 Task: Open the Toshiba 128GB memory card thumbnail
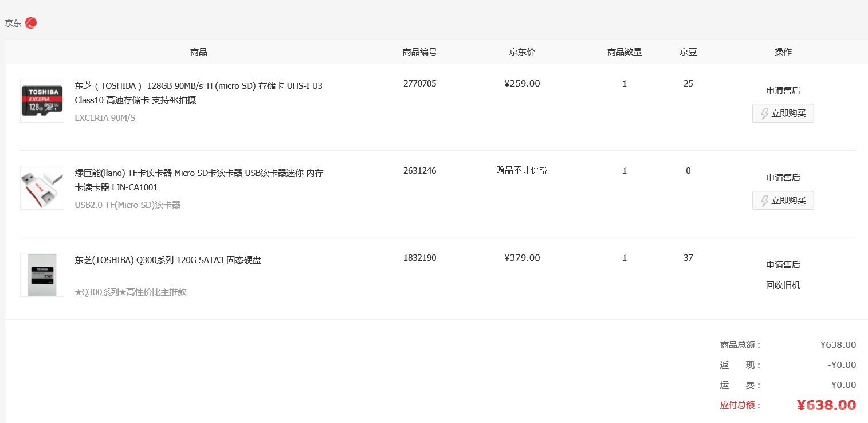tap(42, 100)
